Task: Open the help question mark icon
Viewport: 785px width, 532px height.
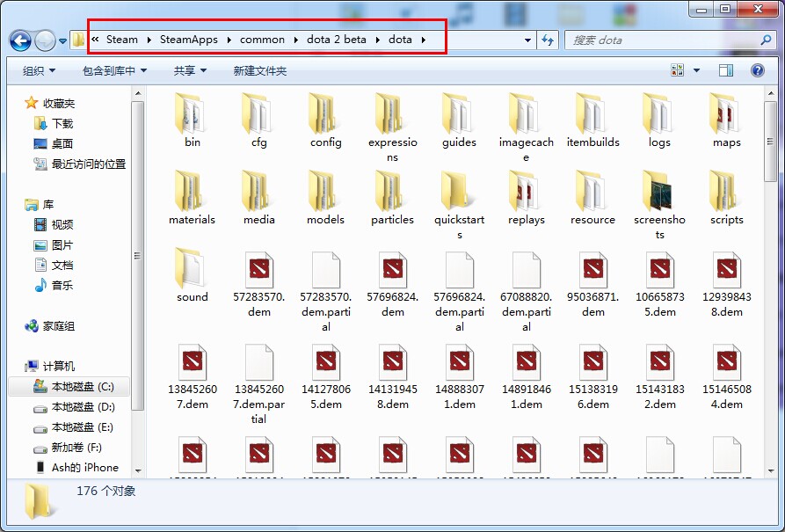Action: [758, 70]
